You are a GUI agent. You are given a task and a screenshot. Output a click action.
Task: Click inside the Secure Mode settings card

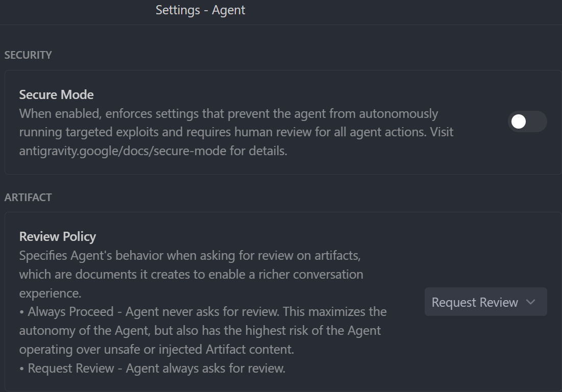(x=281, y=122)
